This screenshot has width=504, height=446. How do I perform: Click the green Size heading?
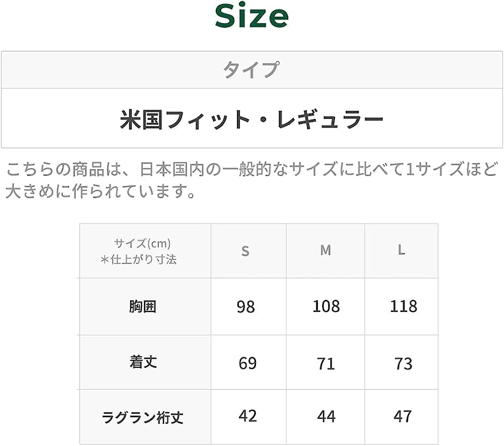click(x=251, y=16)
